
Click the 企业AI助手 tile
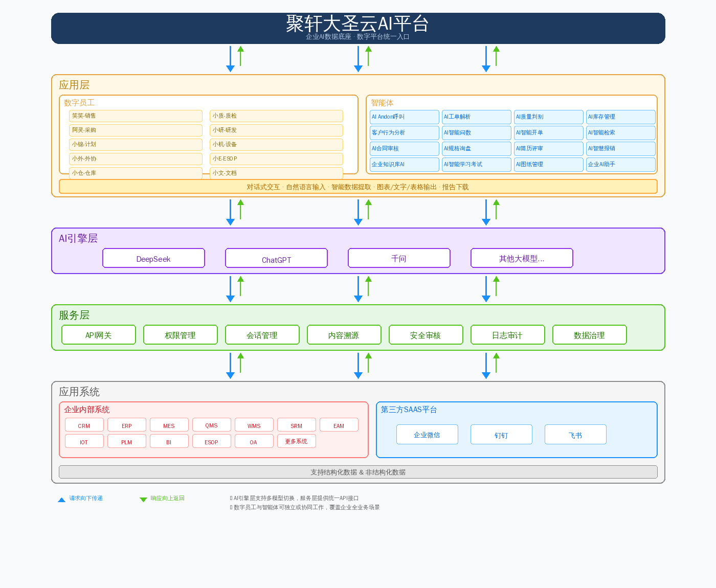pos(621,165)
